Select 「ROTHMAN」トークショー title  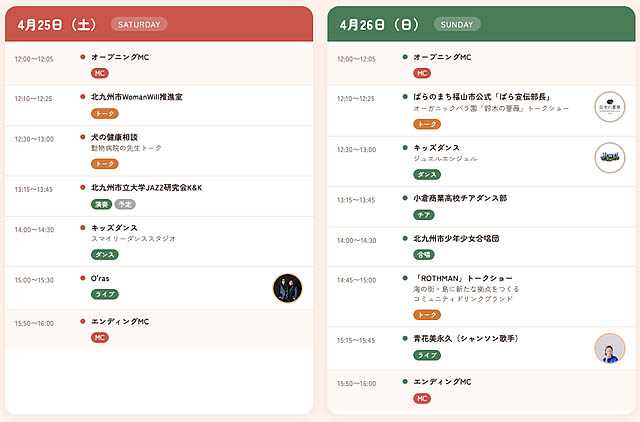463,278
